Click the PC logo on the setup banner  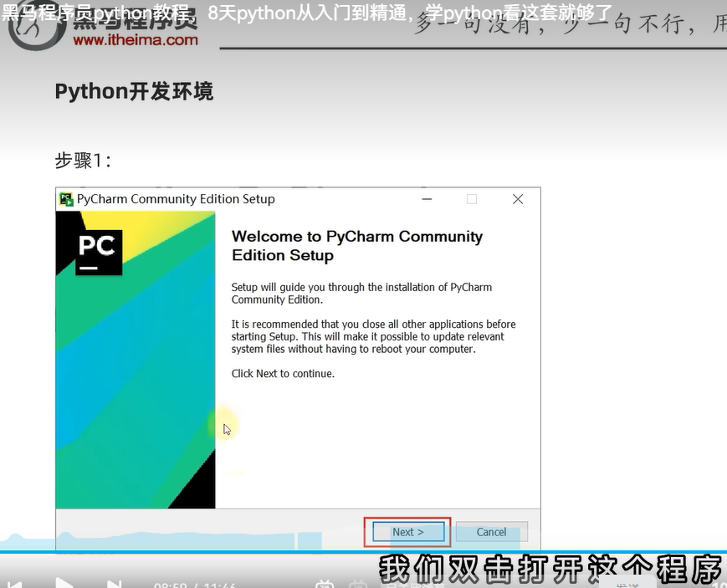(98, 253)
